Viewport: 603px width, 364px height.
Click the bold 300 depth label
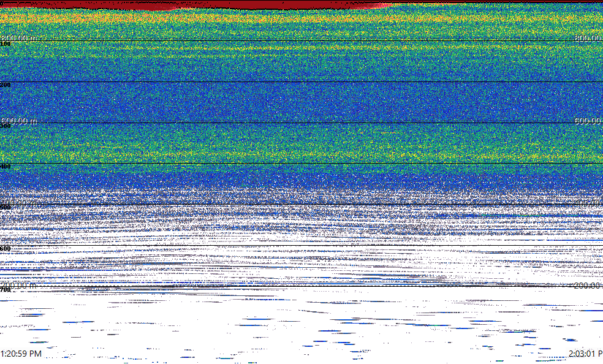point(6,126)
